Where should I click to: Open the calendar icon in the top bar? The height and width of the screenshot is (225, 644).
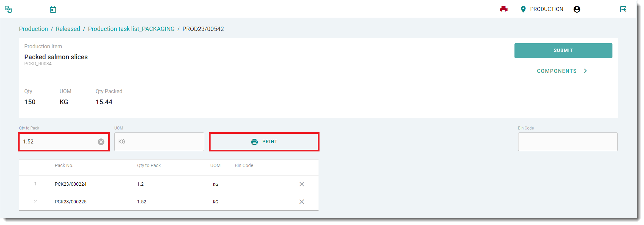coord(53,9)
